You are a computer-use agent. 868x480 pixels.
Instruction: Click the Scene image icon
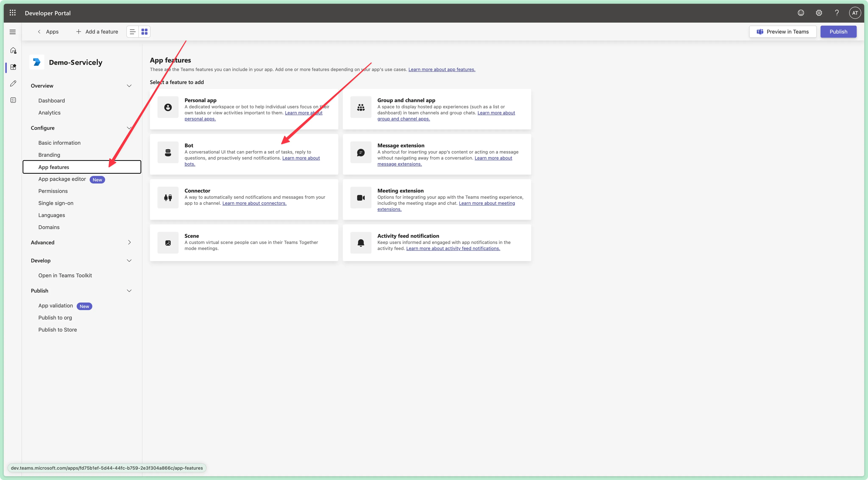(x=168, y=243)
